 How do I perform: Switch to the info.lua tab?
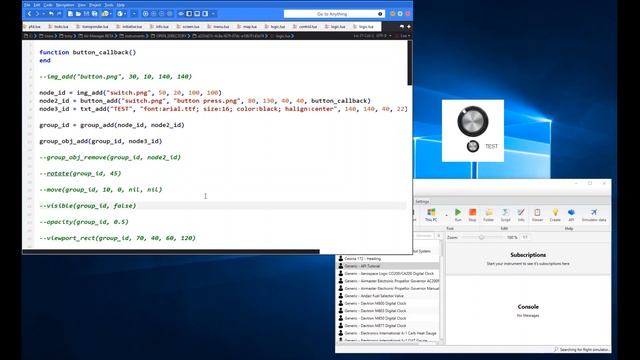coord(159,27)
